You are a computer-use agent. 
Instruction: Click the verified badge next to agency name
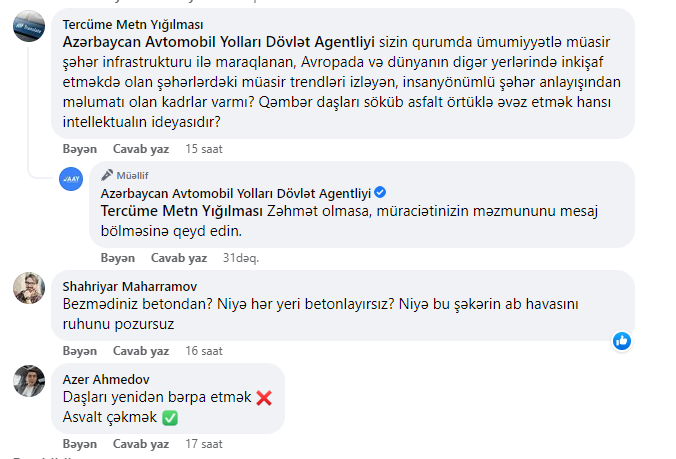point(381,192)
